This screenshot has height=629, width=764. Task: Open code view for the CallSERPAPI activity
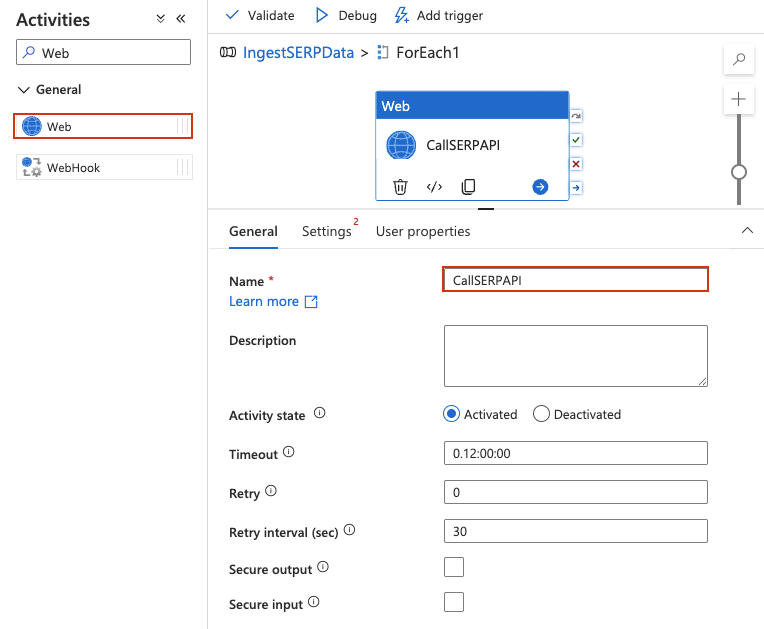tap(434, 187)
